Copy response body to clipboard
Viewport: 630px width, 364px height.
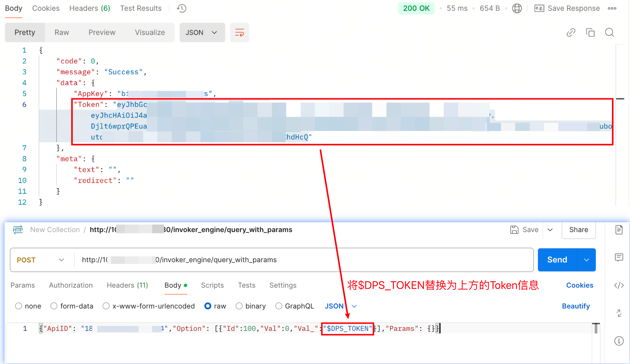point(590,32)
